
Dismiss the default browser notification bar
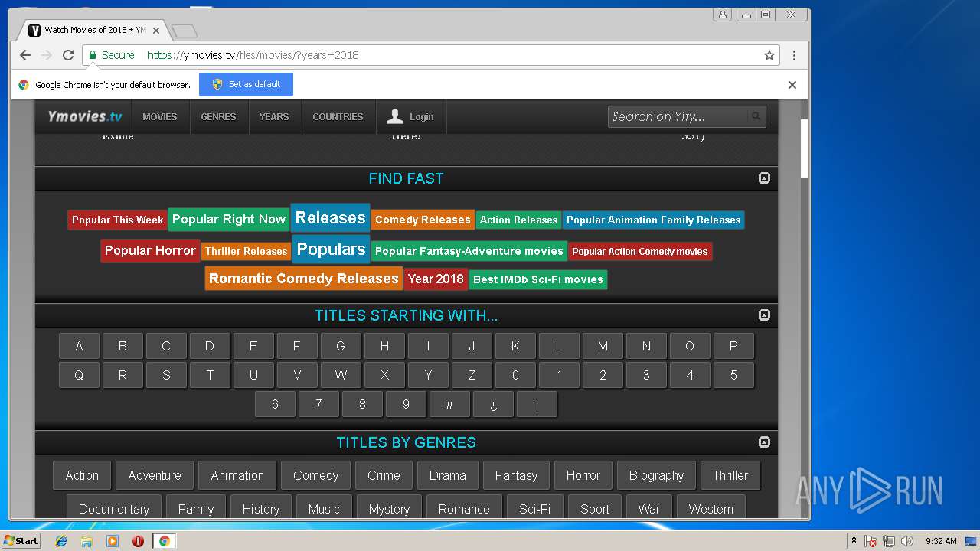(x=792, y=85)
